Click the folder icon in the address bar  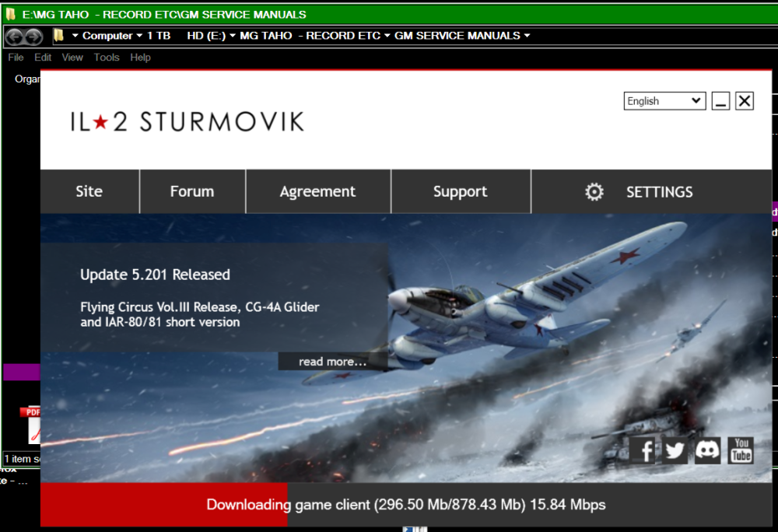click(58, 35)
